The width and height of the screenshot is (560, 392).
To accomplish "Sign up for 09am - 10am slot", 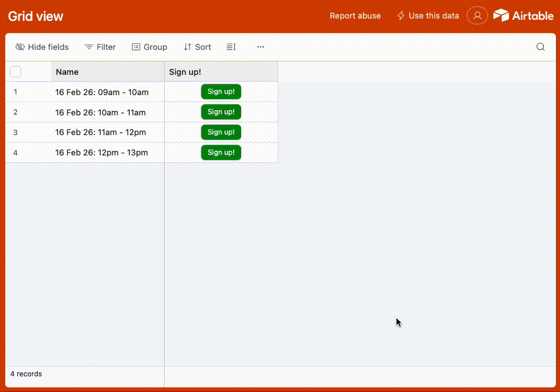I will pyautogui.click(x=221, y=92).
